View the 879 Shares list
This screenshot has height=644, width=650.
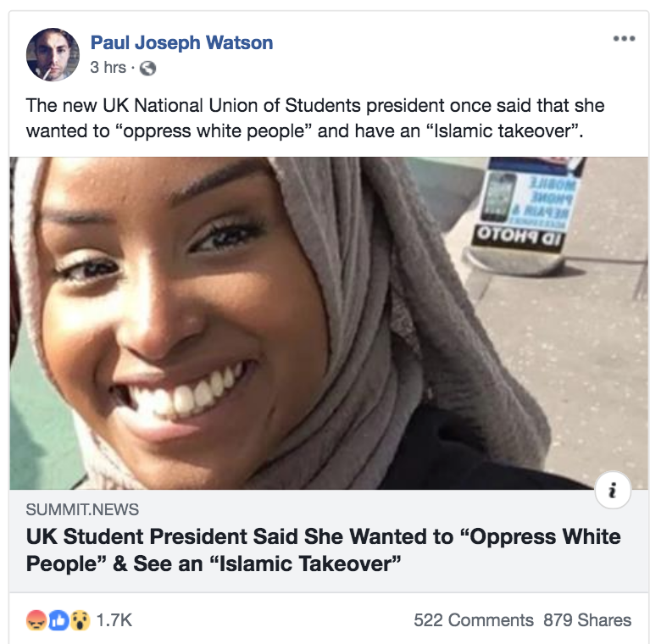(587, 620)
